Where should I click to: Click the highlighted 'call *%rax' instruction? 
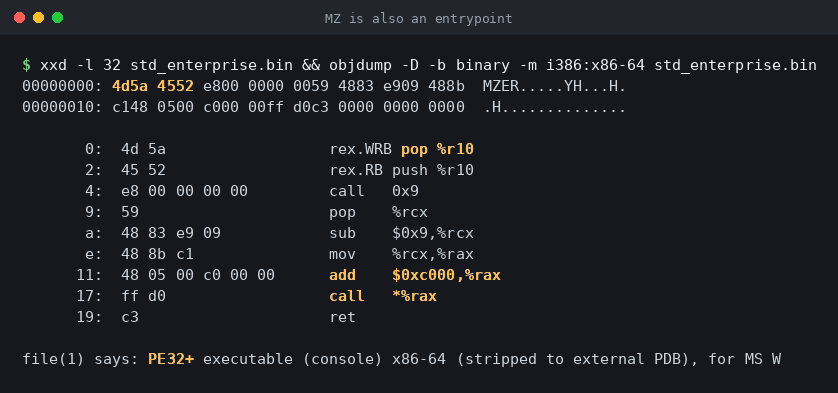383,296
